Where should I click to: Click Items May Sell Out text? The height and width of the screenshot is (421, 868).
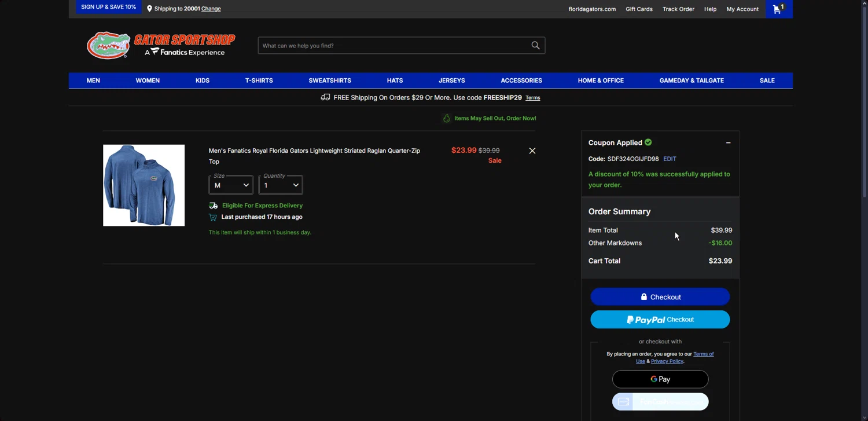[495, 118]
